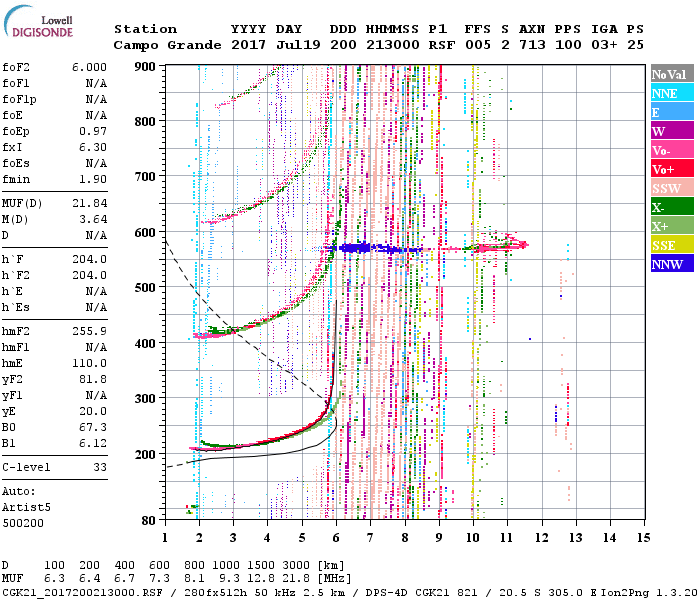The width and height of the screenshot is (700, 600).
Task: Click the Jul19 date in header
Action: click(x=298, y=45)
